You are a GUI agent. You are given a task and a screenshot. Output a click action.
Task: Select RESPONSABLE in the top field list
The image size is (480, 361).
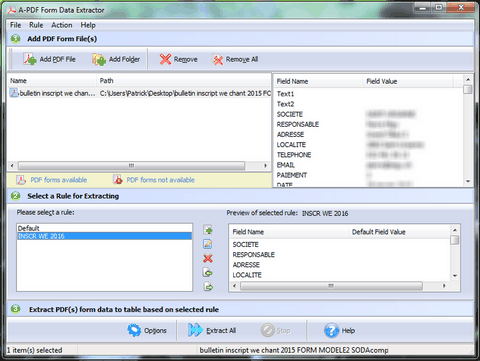(x=368, y=124)
